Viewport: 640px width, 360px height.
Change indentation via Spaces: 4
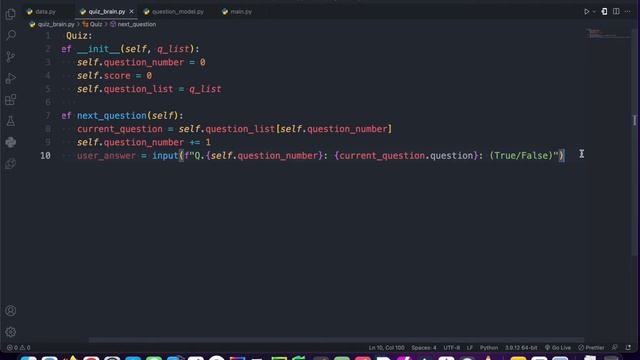(424, 348)
